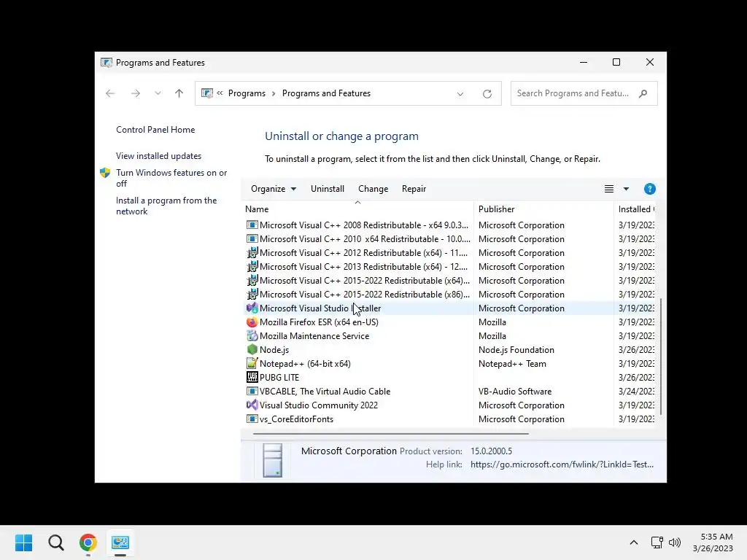The image size is (747, 560).
Task: Click the Mozilla Maintenance Service icon
Action: point(252,335)
